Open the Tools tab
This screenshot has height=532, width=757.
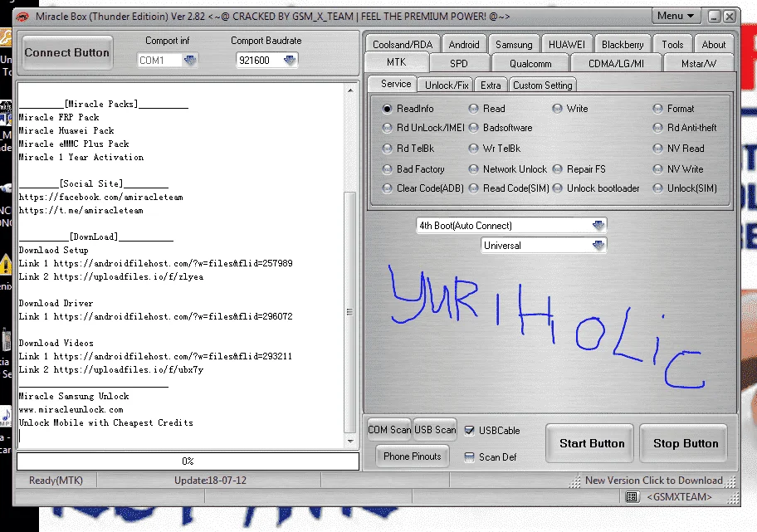pos(672,45)
